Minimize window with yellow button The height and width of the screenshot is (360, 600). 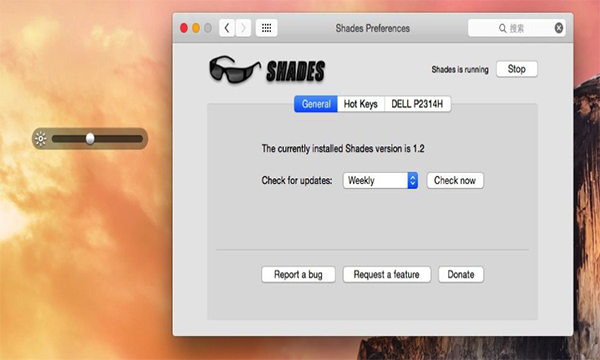point(196,28)
